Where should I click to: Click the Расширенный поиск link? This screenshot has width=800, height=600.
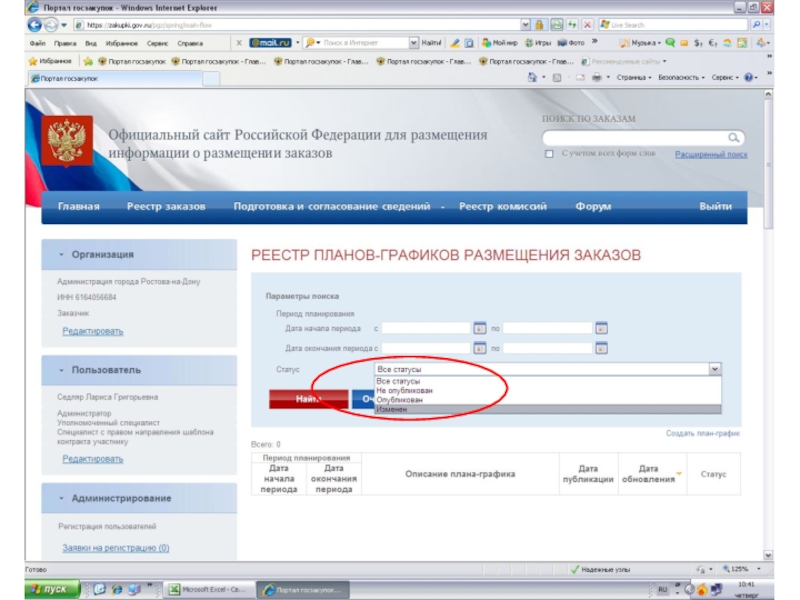[710, 155]
